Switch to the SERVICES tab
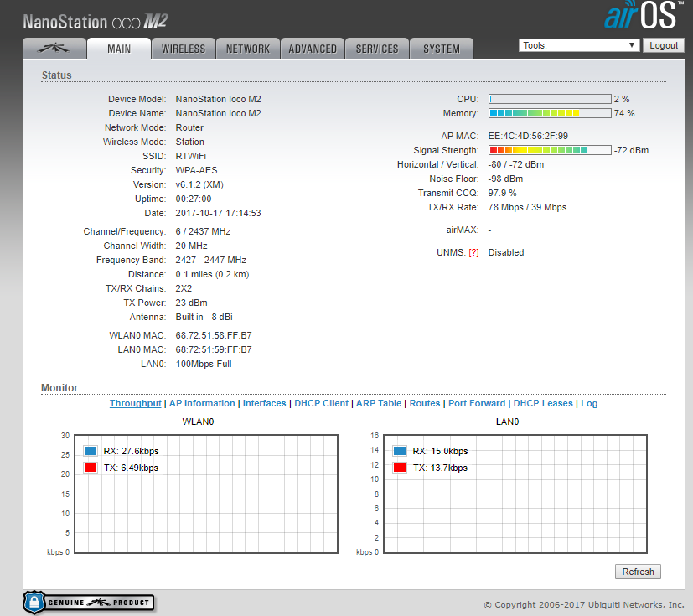Image resolution: width=693 pixels, height=616 pixels. click(377, 48)
